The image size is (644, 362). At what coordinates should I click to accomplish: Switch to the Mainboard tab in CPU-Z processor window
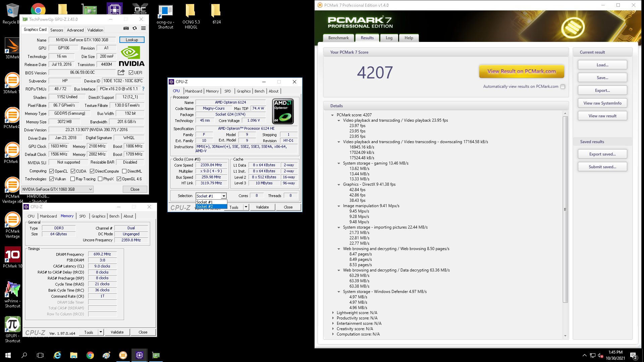194,91
